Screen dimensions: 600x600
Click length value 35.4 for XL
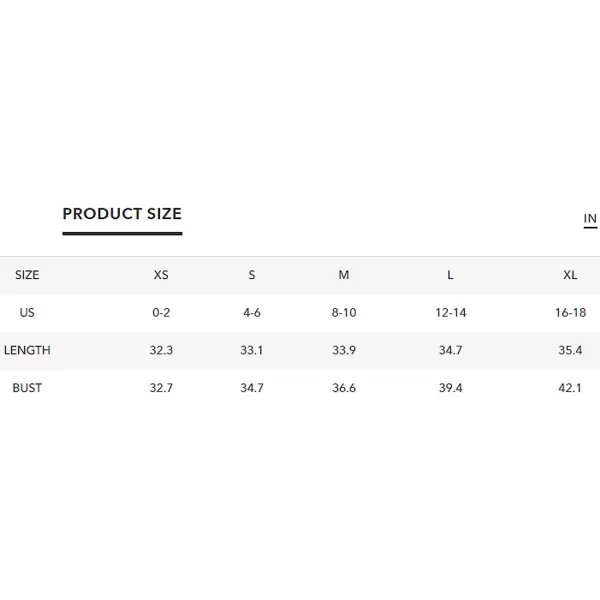(x=570, y=350)
